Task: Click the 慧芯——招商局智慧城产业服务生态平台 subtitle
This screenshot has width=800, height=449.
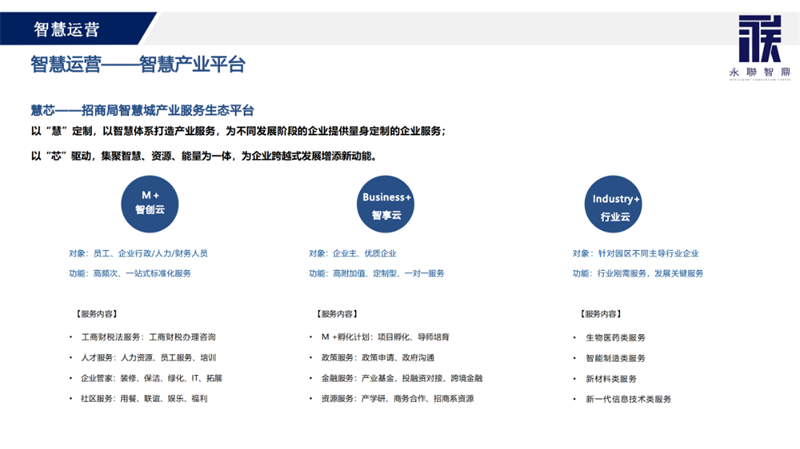Action: [x=142, y=110]
